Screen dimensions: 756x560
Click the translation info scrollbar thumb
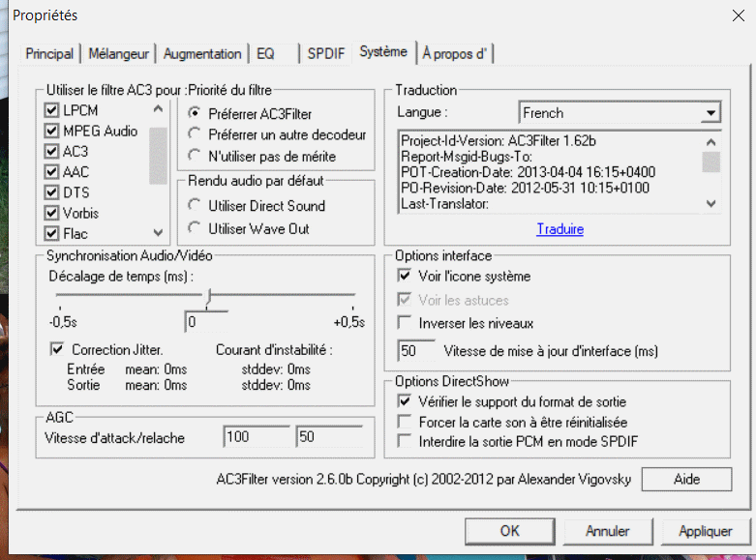(x=711, y=162)
